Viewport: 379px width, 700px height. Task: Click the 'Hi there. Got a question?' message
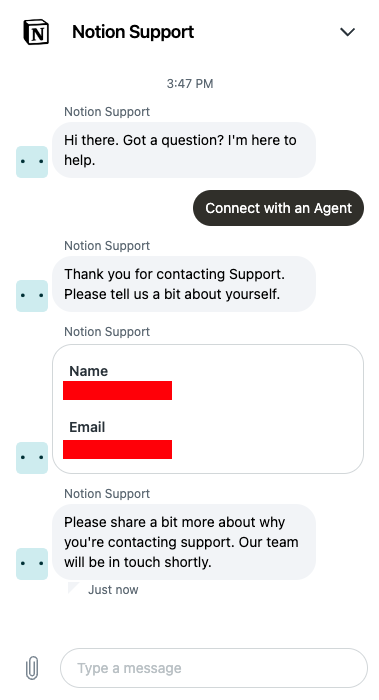click(x=184, y=150)
